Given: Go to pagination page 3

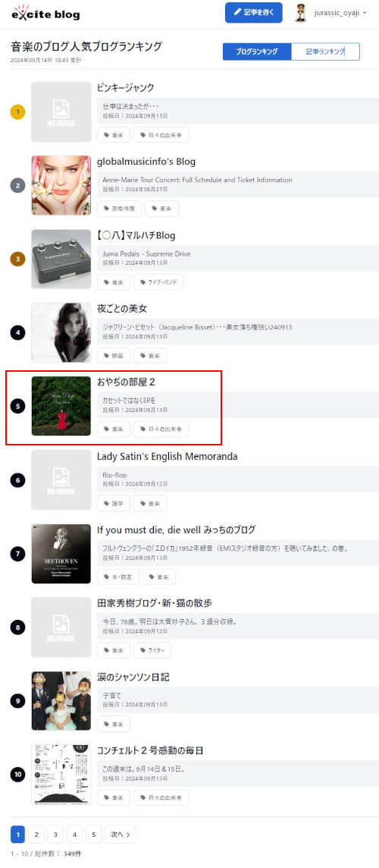Looking at the screenshot, I should coord(55,834).
